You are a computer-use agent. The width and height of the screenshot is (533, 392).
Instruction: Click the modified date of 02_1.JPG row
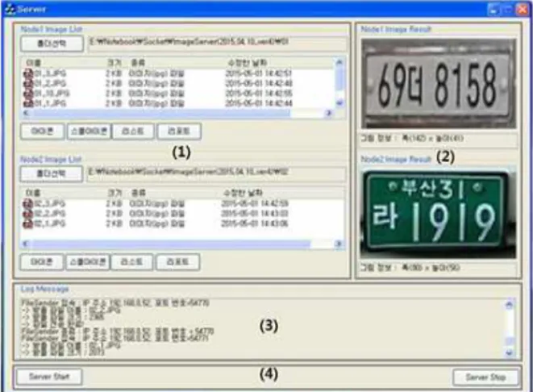click(x=255, y=223)
